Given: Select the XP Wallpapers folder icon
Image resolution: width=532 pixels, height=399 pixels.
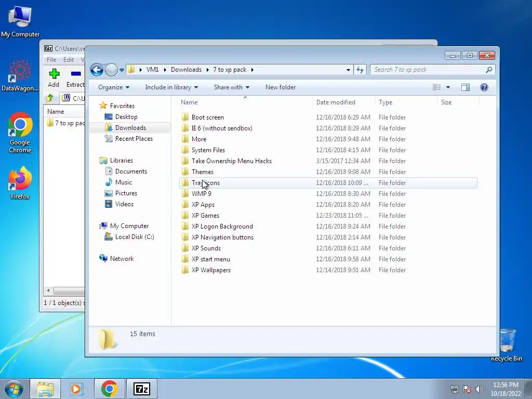Looking at the screenshot, I should (185, 270).
